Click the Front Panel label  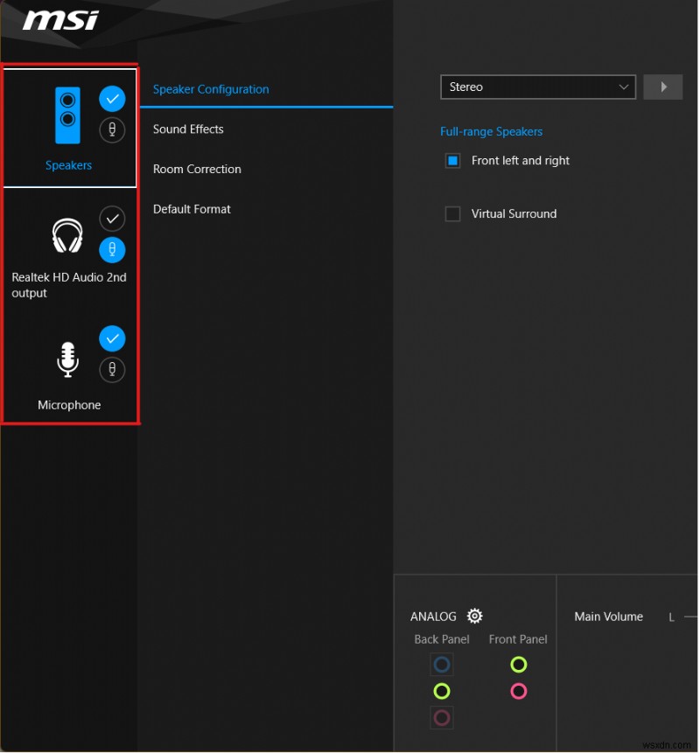click(518, 639)
